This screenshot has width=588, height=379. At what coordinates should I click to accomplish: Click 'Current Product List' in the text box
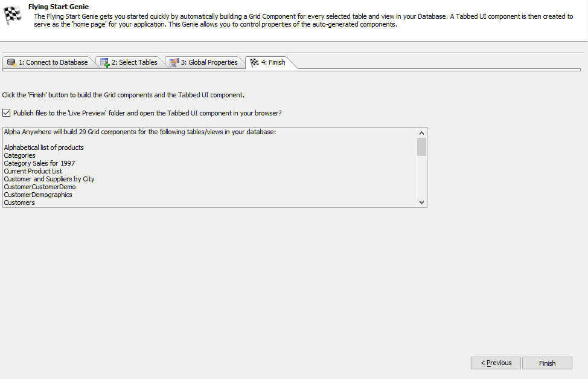click(33, 171)
